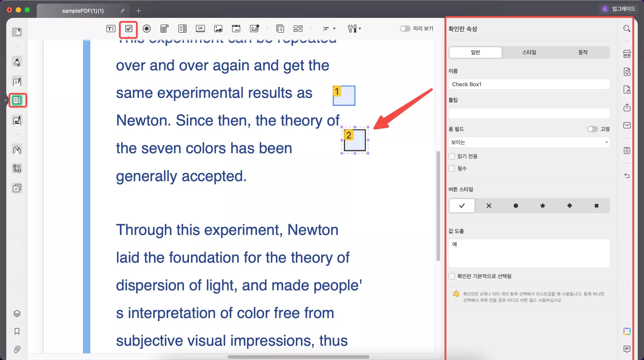Viewport: 644px width, 360px height.
Task: Click the Undo arrow icon
Action: [x=627, y=176]
